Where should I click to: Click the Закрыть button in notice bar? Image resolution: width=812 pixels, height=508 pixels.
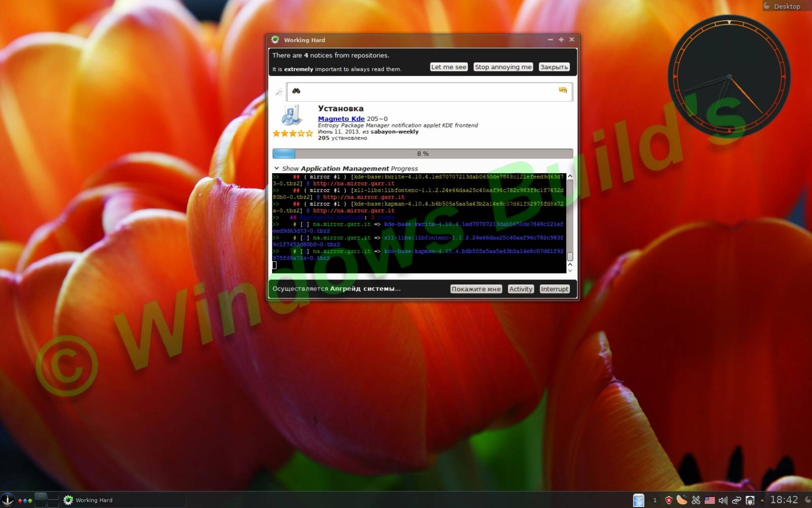pyautogui.click(x=554, y=67)
